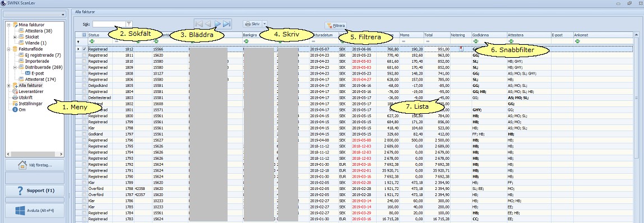Open the Attestera column quick filter operator
This screenshot has height=223, width=644.
point(511,41)
